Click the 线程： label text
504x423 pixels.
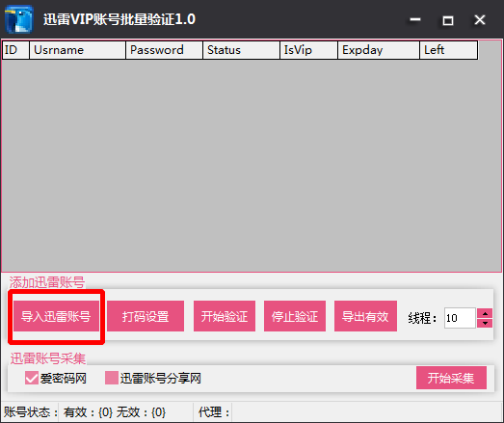[423, 318]
